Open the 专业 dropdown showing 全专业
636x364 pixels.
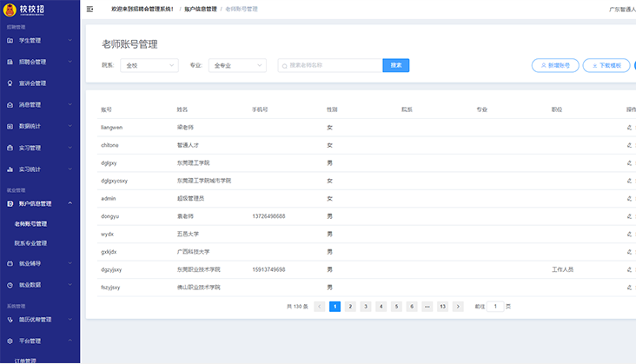pos(237,65)
